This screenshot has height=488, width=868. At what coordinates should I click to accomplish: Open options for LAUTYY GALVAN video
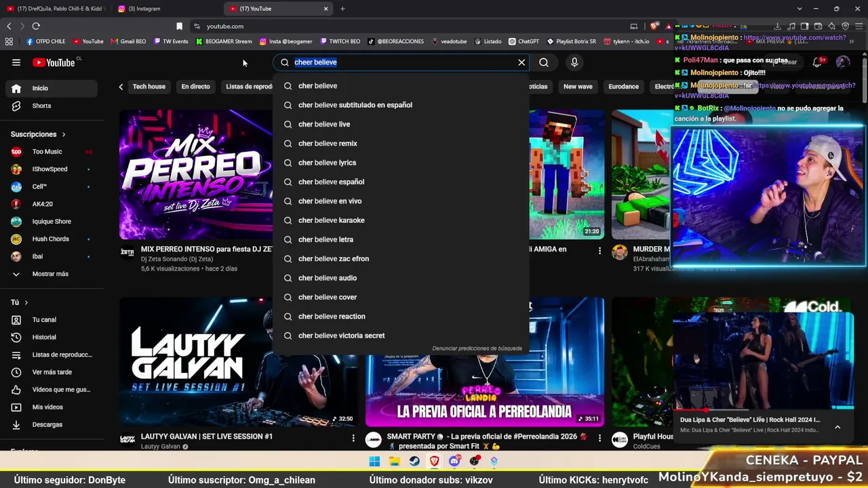point(353,438)
